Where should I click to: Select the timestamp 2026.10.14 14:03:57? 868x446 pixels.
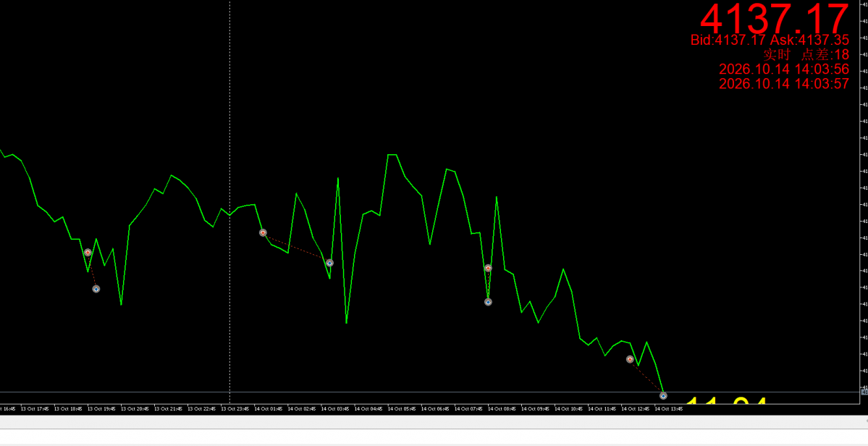[x=784, y=83]
